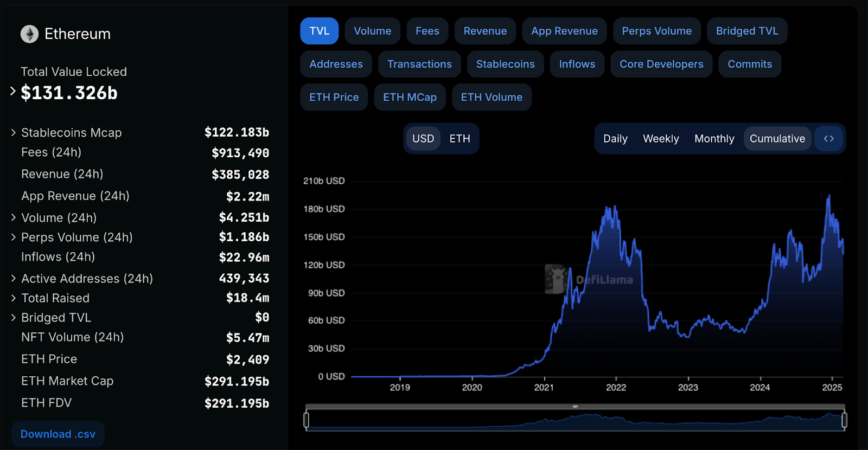Enable the Stablecoins chart metric
The image size is (868, 450).
[505, 64]
